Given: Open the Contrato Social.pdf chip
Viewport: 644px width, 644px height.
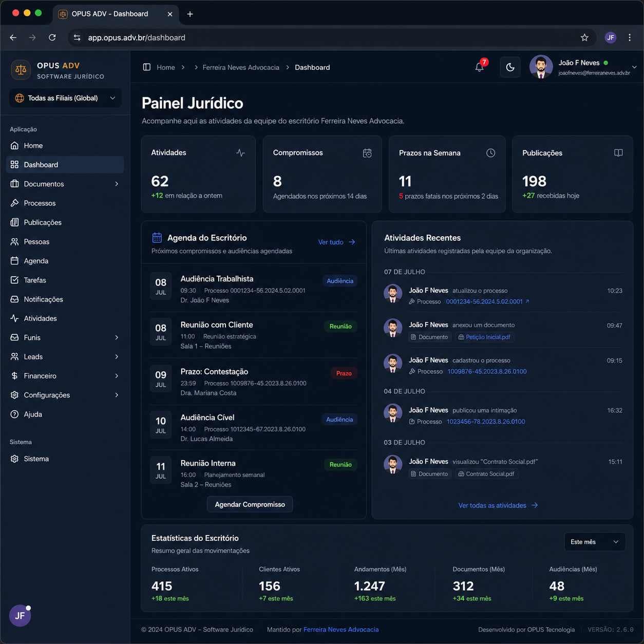Looking at the screenshot, I should pyautogui.click(x=486, y=474).
